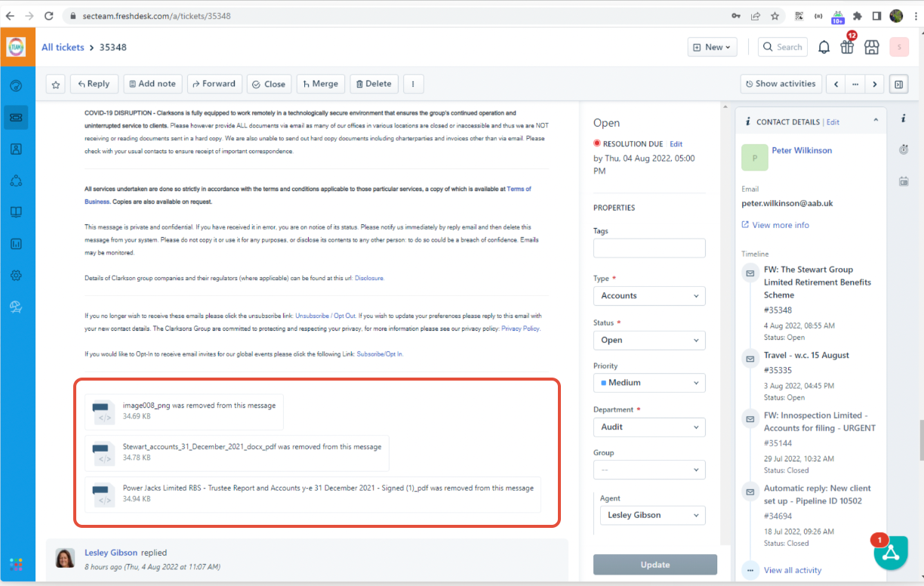Click View more info link
924x586 pixels.
click(781, 225)
